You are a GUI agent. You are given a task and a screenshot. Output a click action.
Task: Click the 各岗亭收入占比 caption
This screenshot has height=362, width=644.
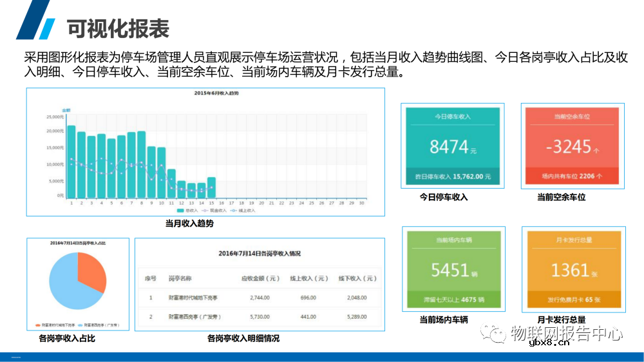point(67,339)
